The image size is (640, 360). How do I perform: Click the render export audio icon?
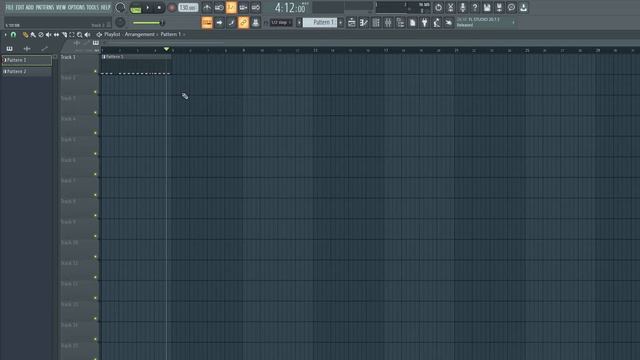click(499, 7)
